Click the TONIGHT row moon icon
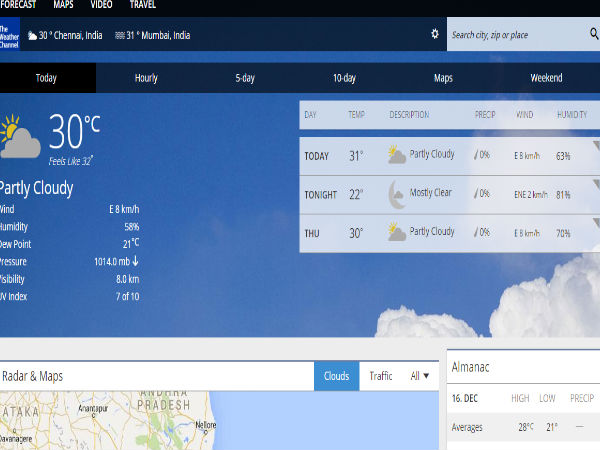 397,194
